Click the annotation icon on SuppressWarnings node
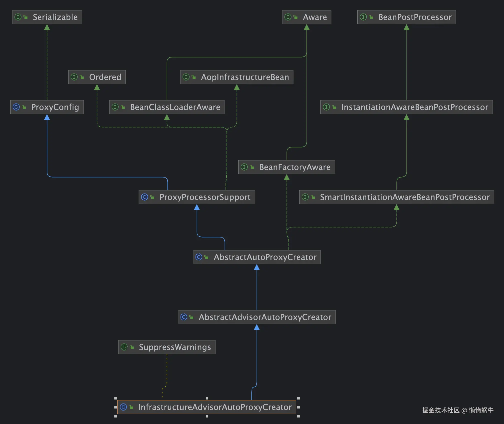This screenshot has width=504, height=424. (124, 347)
